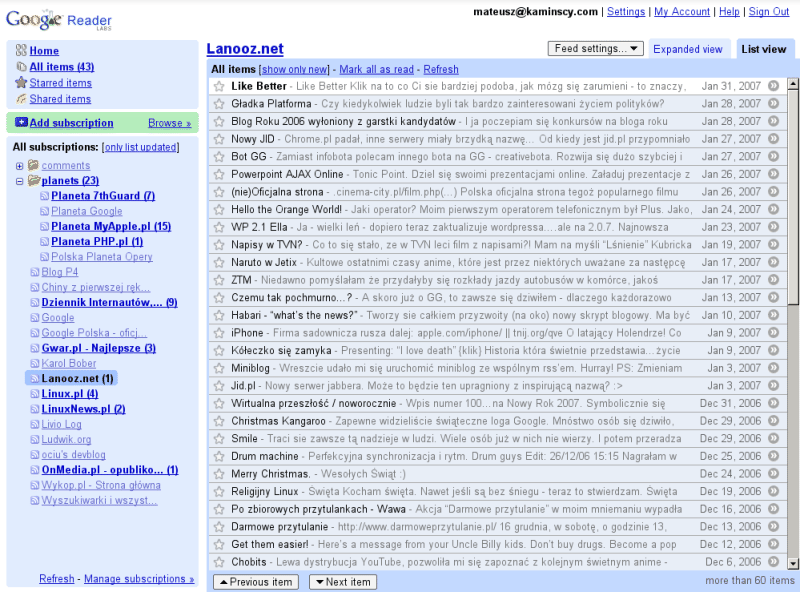Star the Like Better item
This screenshot has width=800, height=592.
point(219,86)
